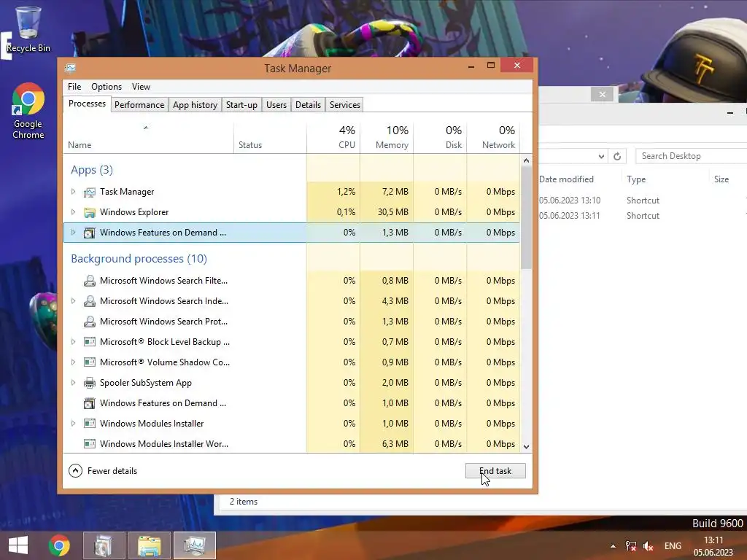
Task: Switch to the Services tab
Action: coord(345,105)
